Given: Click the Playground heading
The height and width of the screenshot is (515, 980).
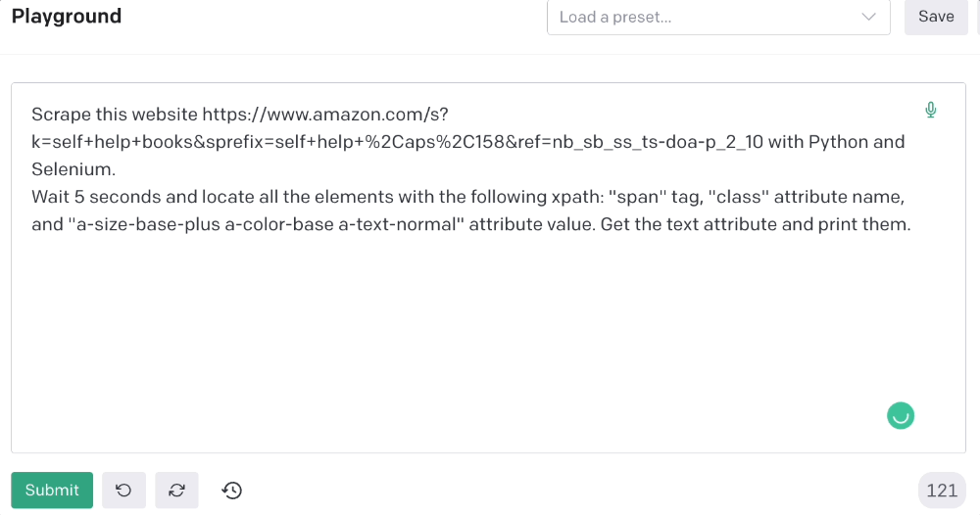Looking at the screenshot, I should click(x=67, y=17).
